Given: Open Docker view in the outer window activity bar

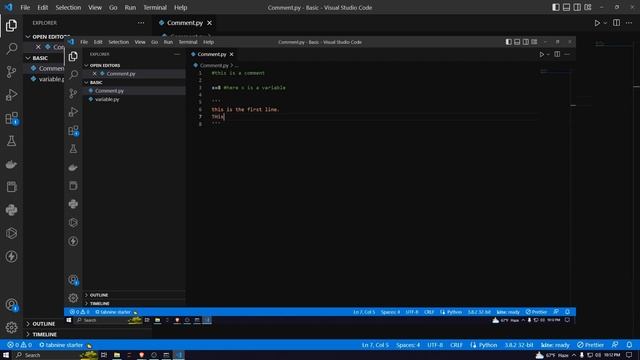Looking at the screenshot, I should pos(11,164).
